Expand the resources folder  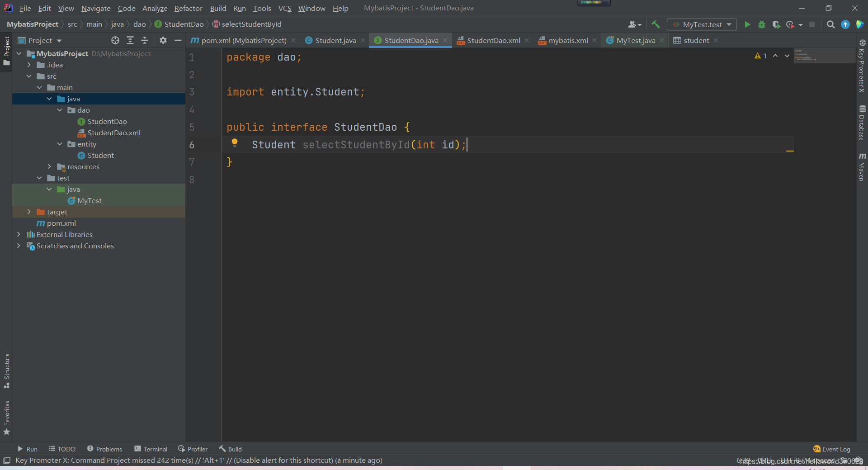click(x=50, y=166)
